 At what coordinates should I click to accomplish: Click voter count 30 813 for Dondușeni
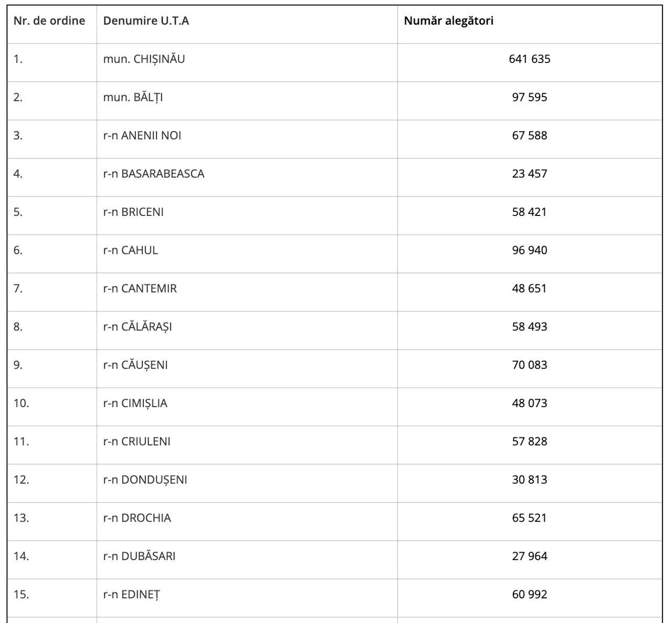[529, 480]
